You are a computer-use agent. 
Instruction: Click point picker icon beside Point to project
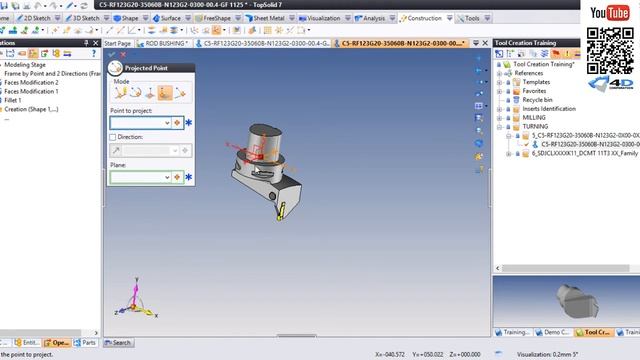click(177, 123)
